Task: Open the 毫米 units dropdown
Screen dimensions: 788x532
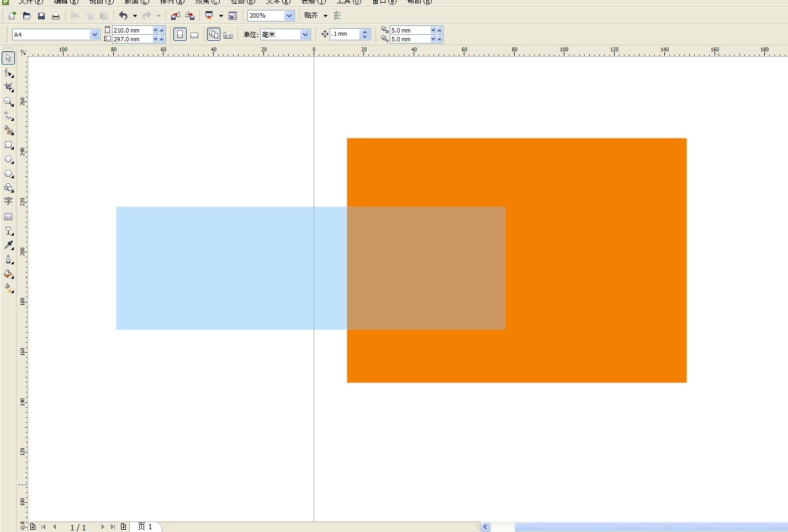Action: point(305,35)
